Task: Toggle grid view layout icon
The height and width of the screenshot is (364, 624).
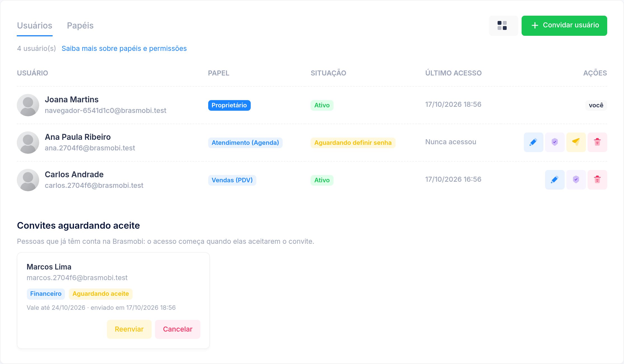Action: [x=503, y=26]
